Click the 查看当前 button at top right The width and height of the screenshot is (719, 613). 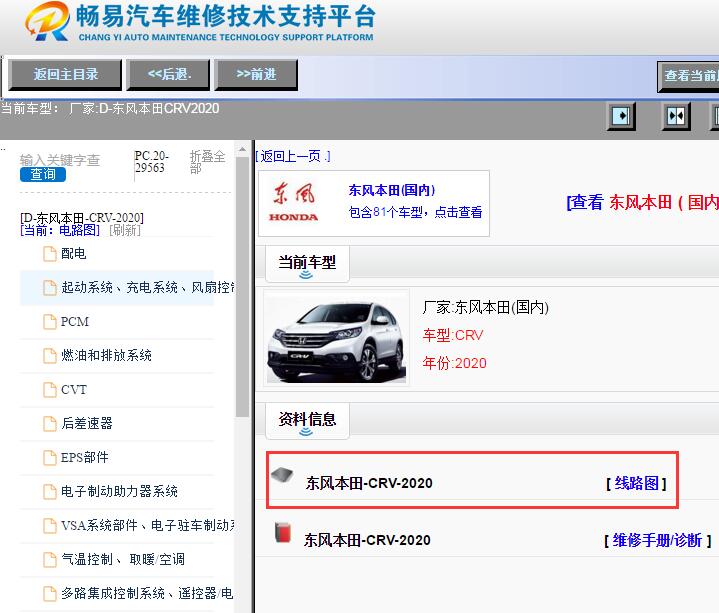689,76
